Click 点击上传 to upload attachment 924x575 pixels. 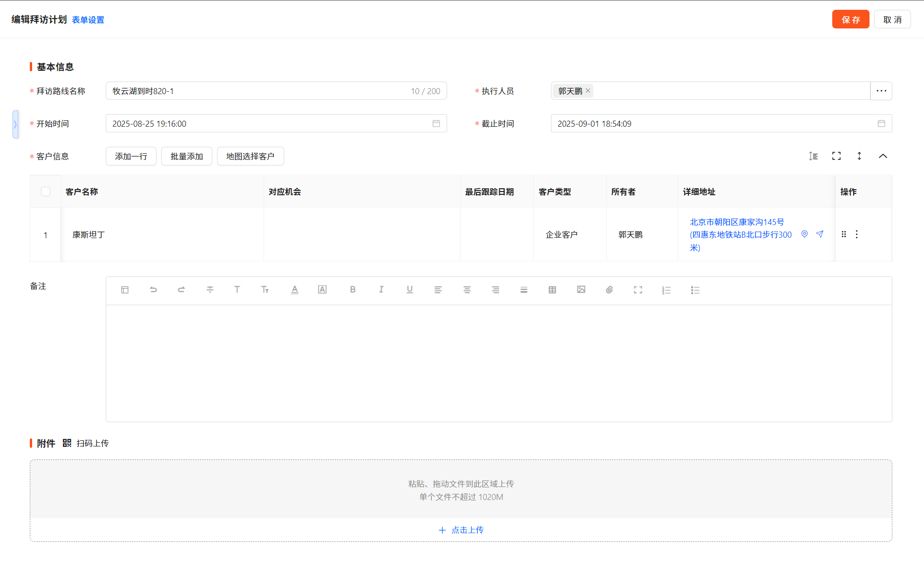coord(461,530)
